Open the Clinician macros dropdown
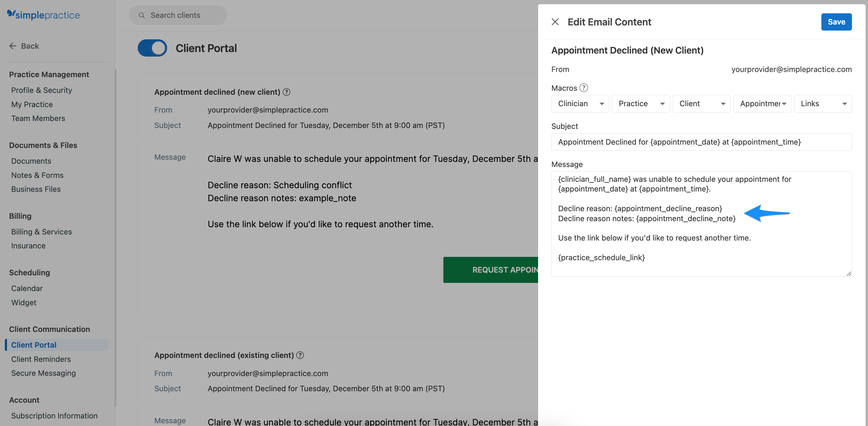This screenshot has width=868, height=426. pyautogui.click(x=580, y=103)
